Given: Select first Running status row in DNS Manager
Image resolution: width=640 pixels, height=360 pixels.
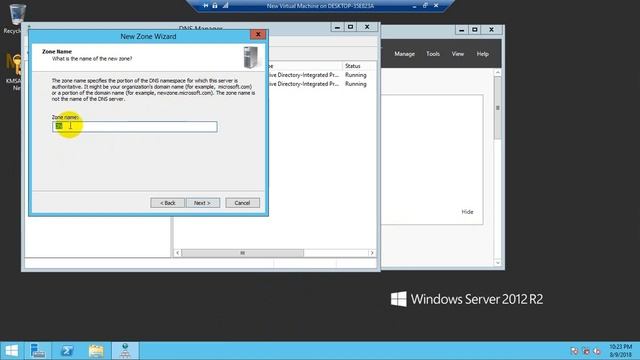Looking at the screenshot, I should point(356,75).
